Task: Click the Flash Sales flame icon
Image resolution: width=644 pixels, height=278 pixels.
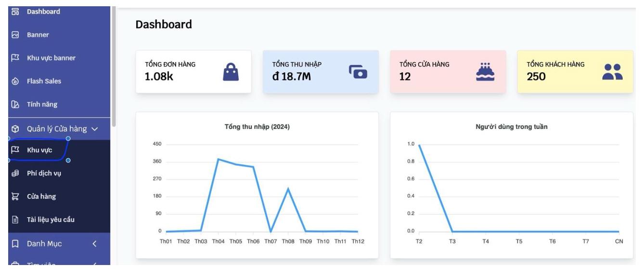Action: pyautogui.click(x=15, y=81)
